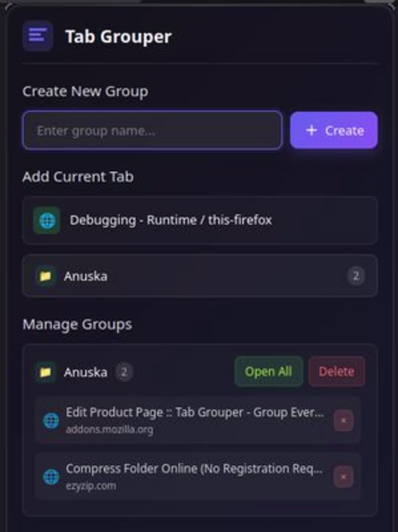
Task: Delete the Anuska group
Action: pos(336,372)
